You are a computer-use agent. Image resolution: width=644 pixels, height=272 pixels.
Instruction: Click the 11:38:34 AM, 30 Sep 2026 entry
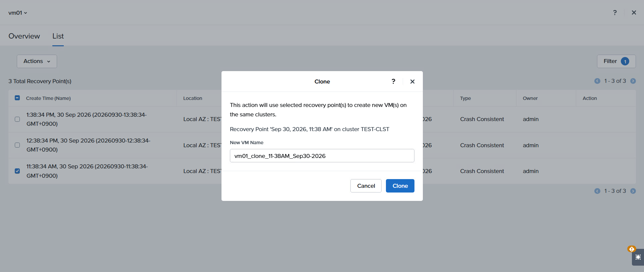(87, 171)
